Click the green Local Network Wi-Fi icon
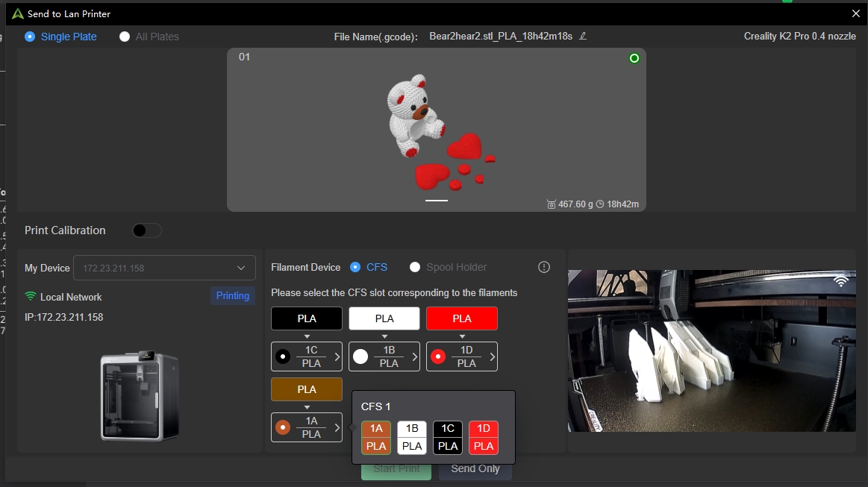 point(31,297)
